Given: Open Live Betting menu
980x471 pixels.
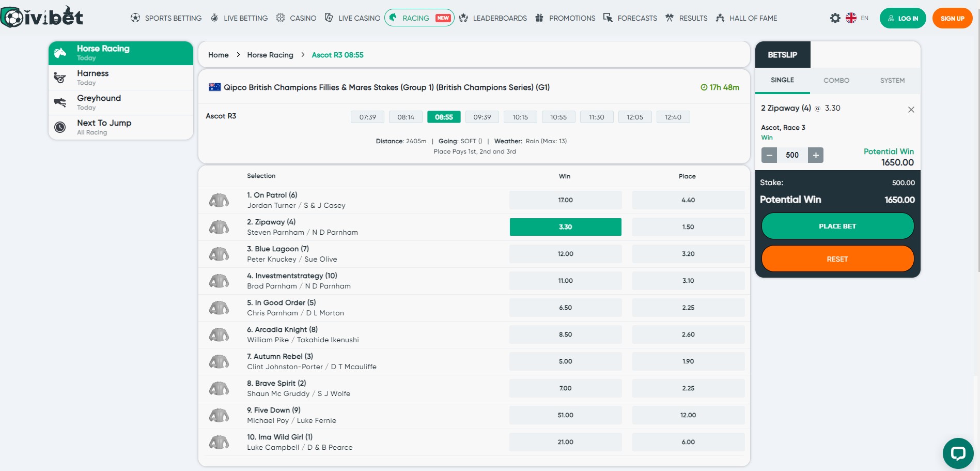Looking at the screenshot, I should [x=239, y=18].
